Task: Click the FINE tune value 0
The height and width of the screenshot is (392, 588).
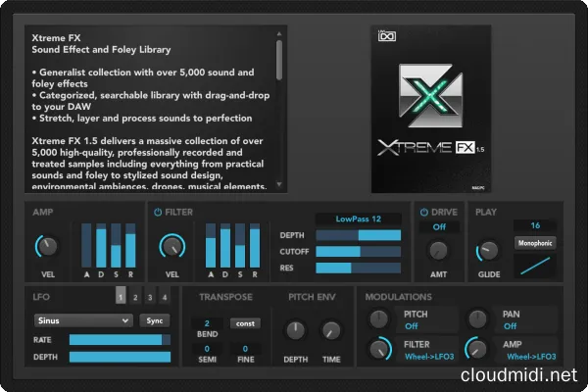Action: [x=245, y=349]
